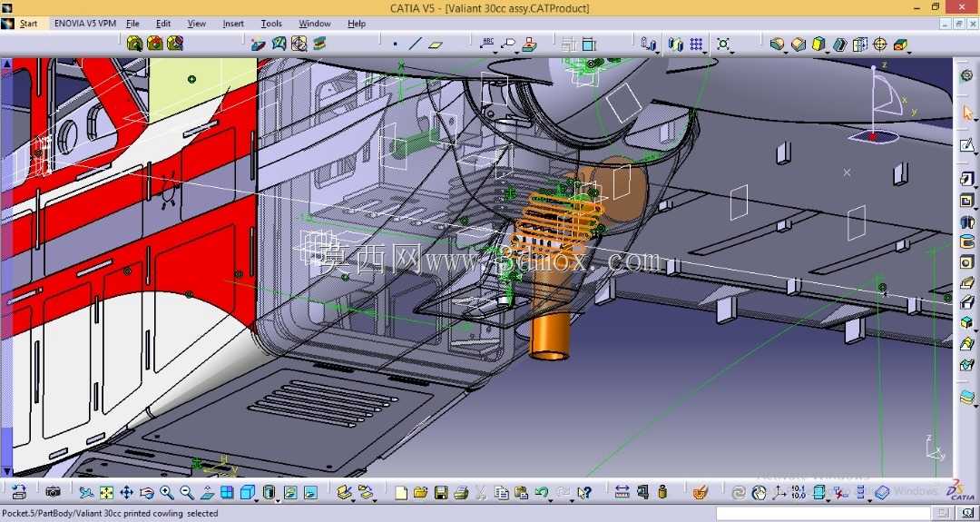Click the Apply Material icon

click(700, 492)
